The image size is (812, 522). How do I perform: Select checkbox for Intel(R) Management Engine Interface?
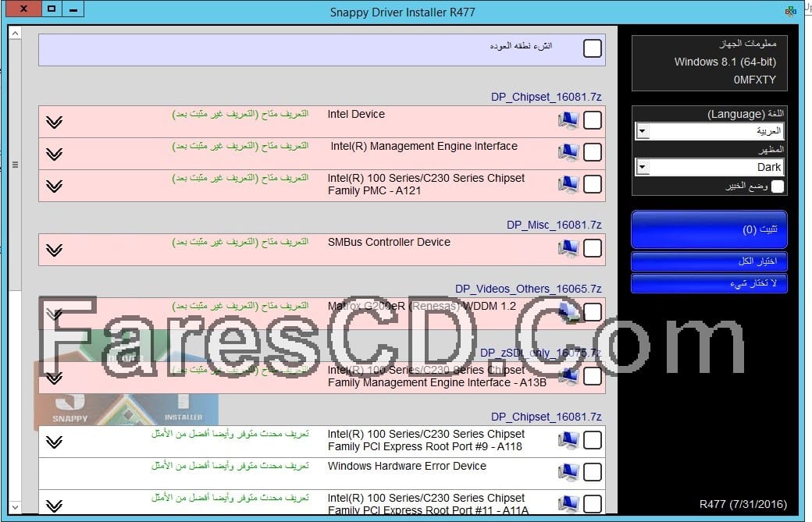point(593,153)
